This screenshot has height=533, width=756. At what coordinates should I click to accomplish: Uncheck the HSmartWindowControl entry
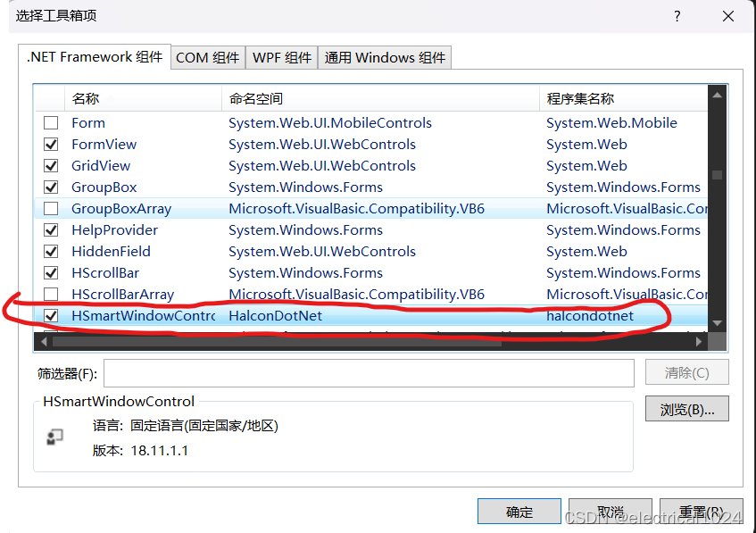pos(51,315)
